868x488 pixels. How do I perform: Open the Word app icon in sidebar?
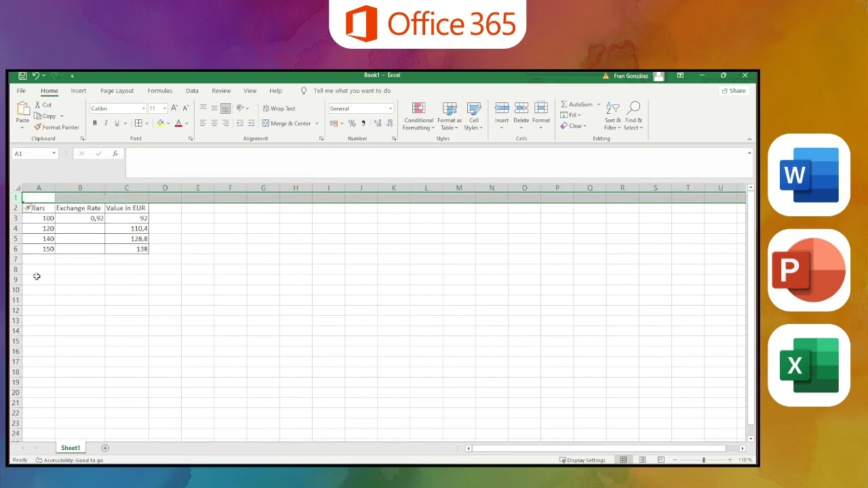click(809, 175)
